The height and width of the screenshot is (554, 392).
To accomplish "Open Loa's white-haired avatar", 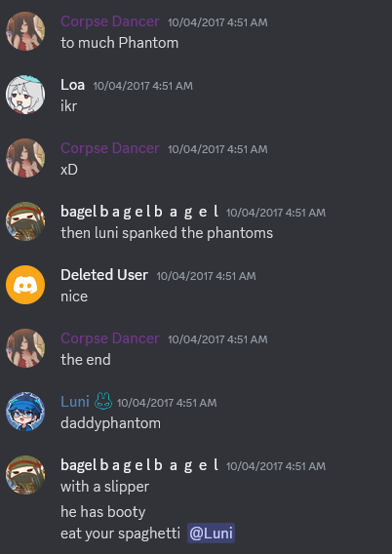I will pos(25,95).
